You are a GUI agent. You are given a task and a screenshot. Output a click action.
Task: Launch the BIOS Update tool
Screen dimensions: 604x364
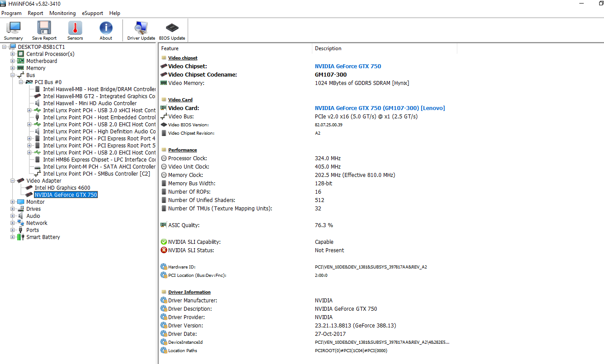click(172, 30)
